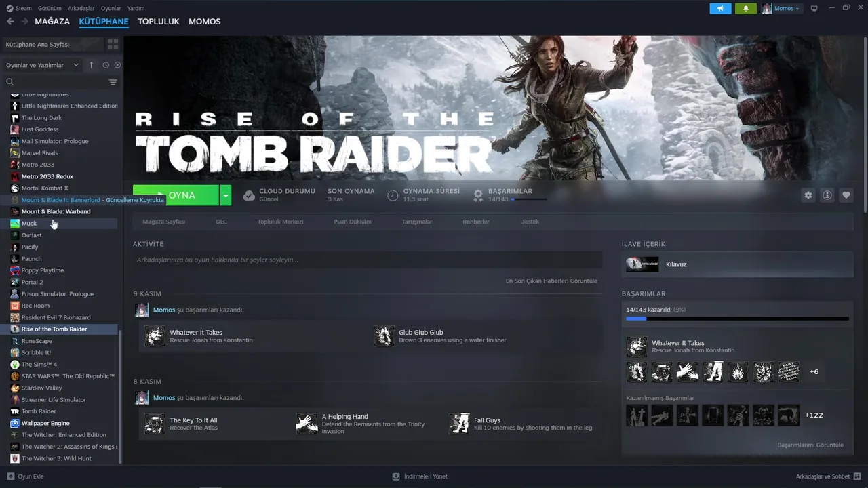Click The Key To It All achievement icon
This screenshot has height=488, width=868.
[155, 424]
